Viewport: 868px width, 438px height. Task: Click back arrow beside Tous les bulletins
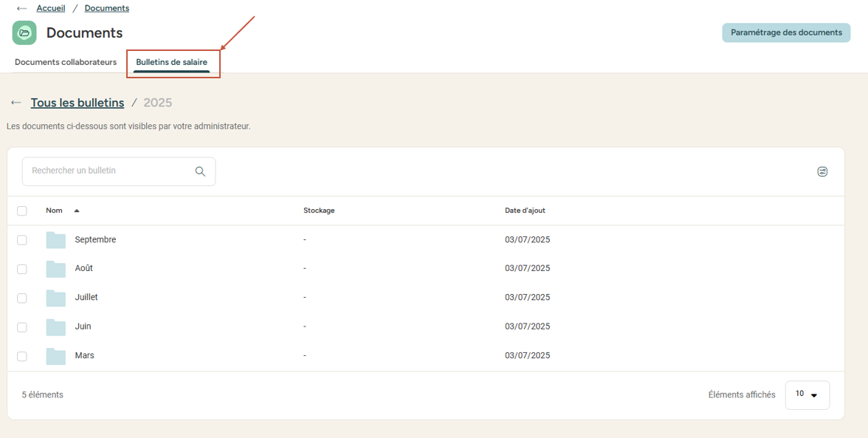click(16, 103)
